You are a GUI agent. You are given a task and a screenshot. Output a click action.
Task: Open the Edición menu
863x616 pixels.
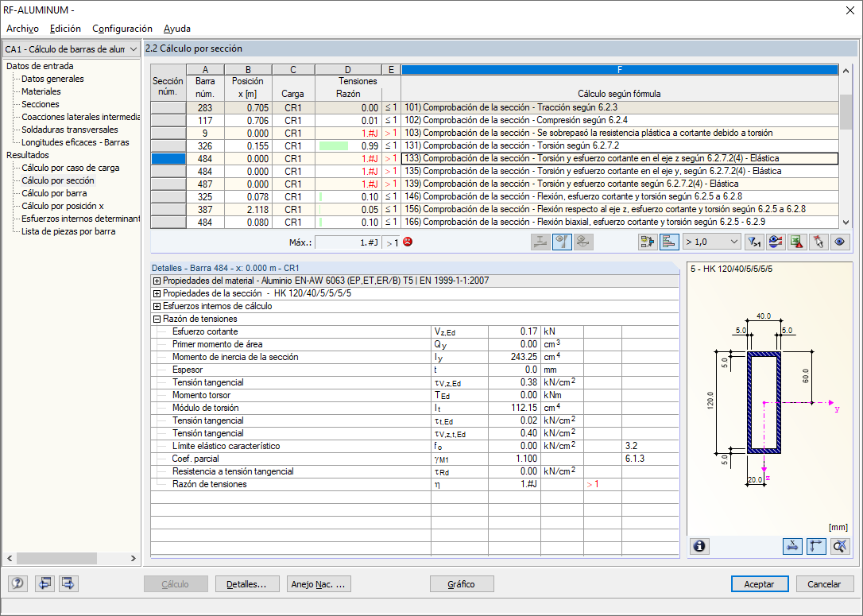tap(65, 29)
